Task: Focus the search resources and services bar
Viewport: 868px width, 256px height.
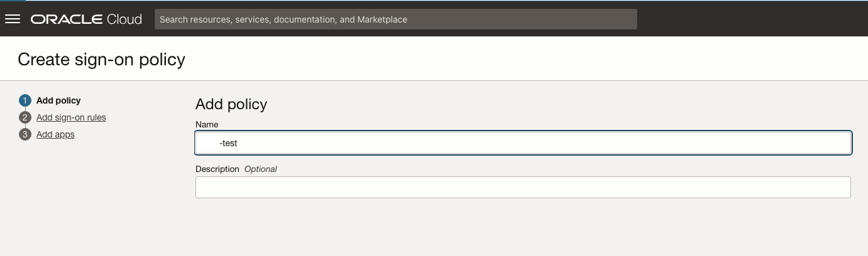Action: pos(396,19)
